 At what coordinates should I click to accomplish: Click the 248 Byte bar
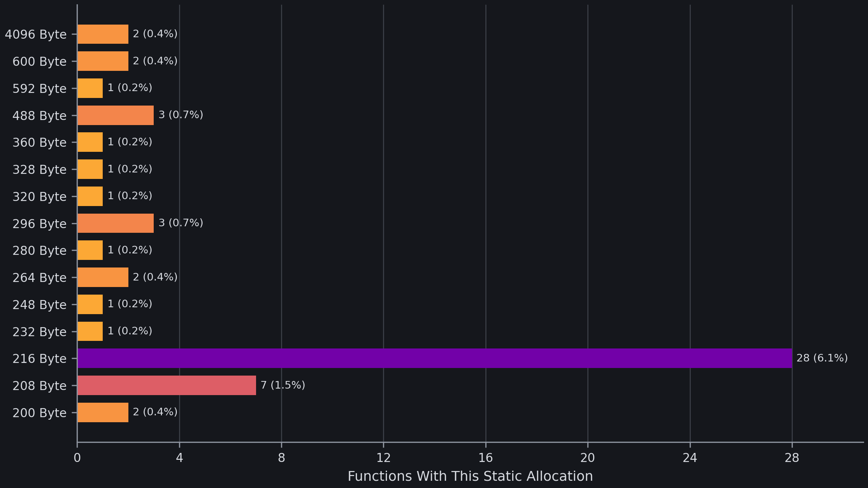click(x=90, y=304)
